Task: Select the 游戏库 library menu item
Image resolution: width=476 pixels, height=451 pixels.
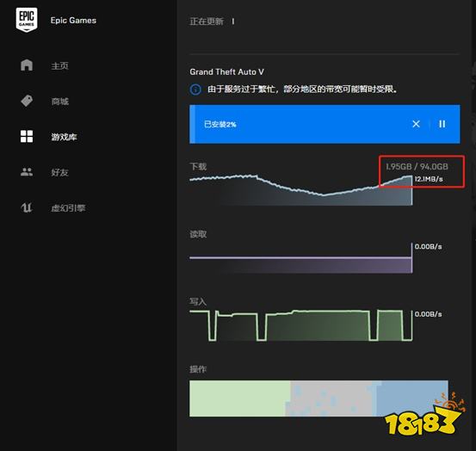Action: [x=64, y=137]
